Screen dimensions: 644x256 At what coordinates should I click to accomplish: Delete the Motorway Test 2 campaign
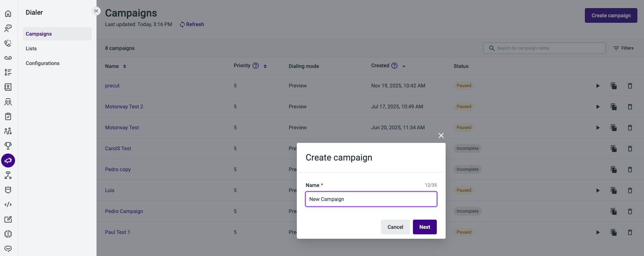click(x=630, y=107)
